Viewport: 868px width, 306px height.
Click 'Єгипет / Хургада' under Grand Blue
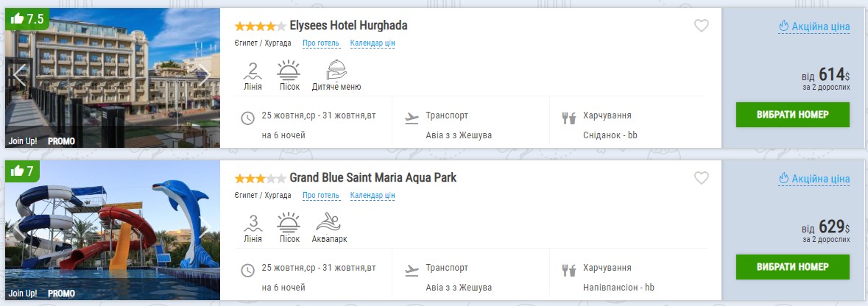[263, 196]
